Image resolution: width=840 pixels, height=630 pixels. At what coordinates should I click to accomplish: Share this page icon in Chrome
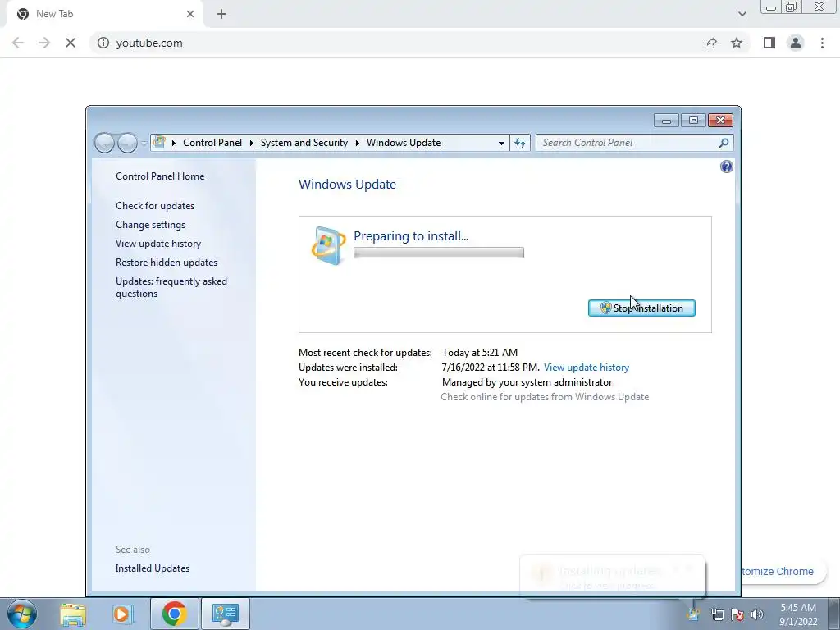(x=710, y=43)
